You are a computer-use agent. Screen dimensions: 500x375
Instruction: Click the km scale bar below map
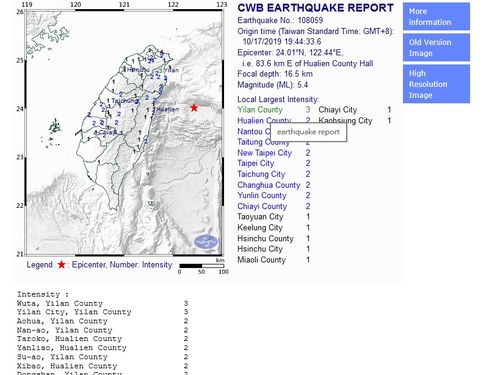click(x=202, y=266)
